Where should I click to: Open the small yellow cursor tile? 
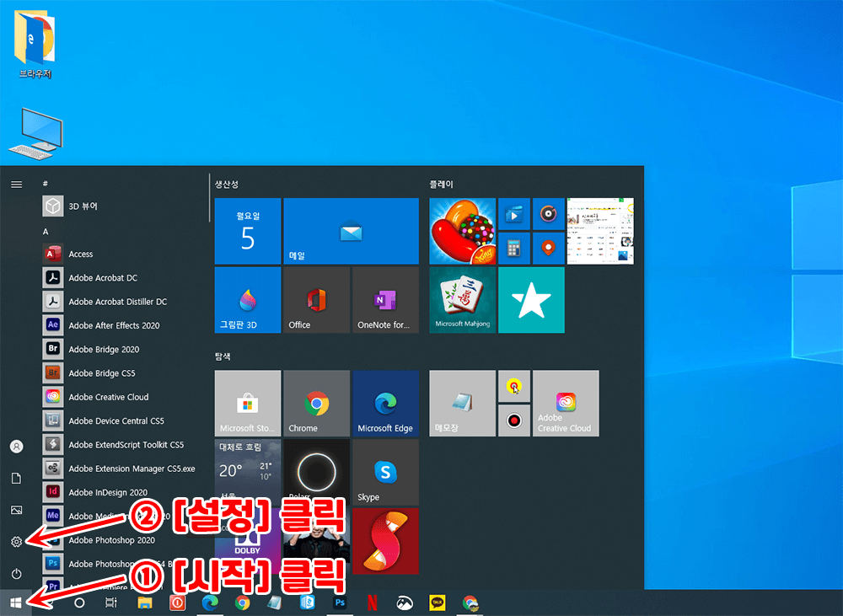coord(514,386)
